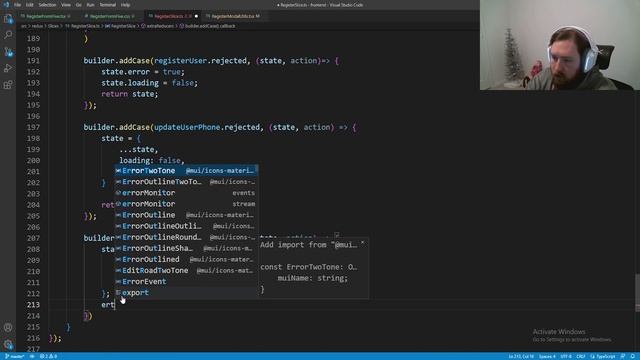
Task: Select ErrorOutline suggestion
Action: click(186, 215)
